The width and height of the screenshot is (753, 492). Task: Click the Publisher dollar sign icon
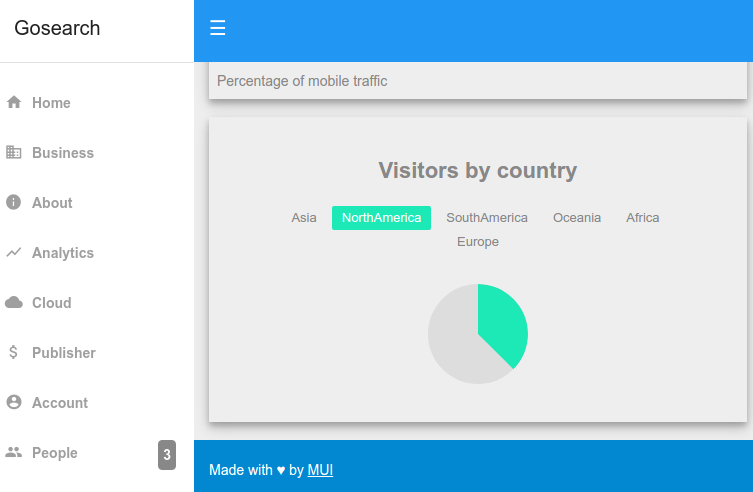click(x=13, y=352)
